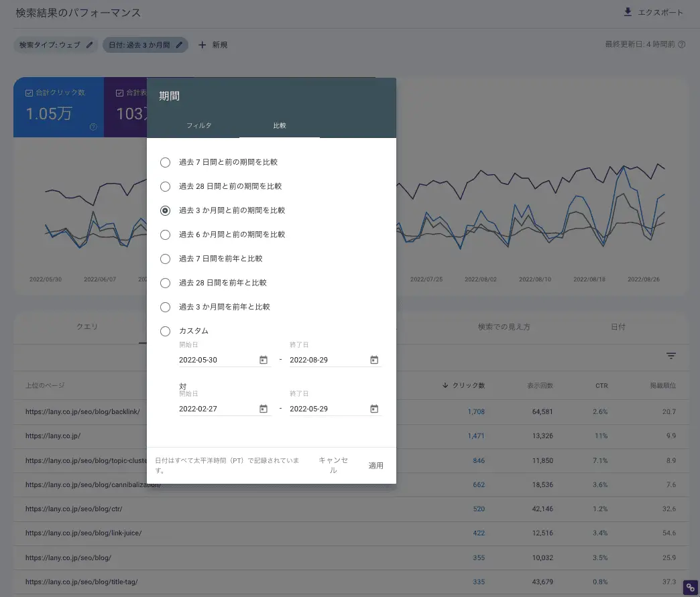This screenshot has width=700, height=597.
Task: Click the 適用 apply button
Action: point(376,465)
